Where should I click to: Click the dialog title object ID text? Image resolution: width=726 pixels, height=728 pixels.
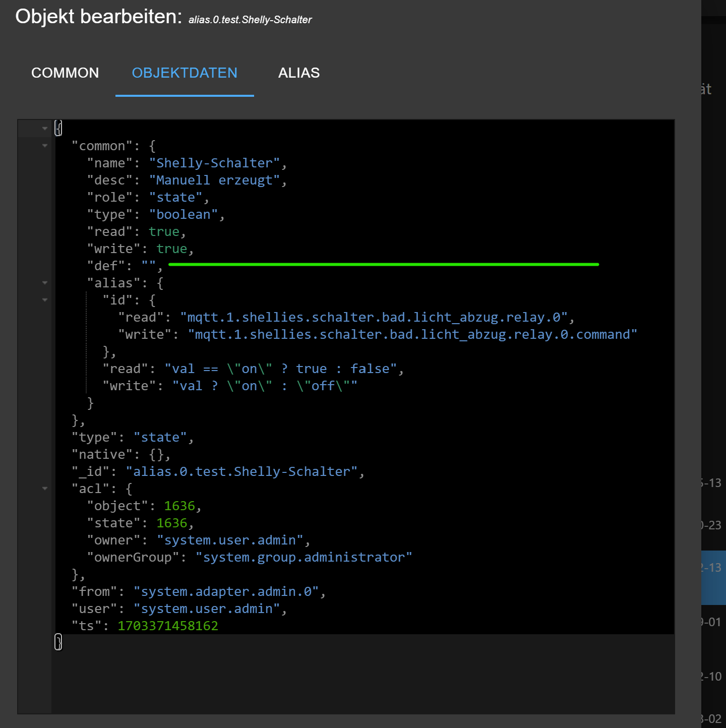pyautogui.click(x=250, y=20)
